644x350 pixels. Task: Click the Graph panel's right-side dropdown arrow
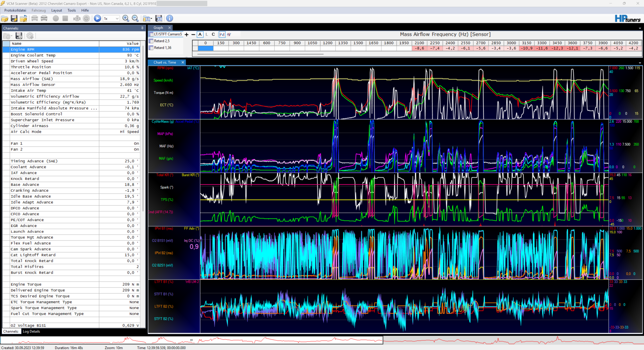click(x=640, y=28)
